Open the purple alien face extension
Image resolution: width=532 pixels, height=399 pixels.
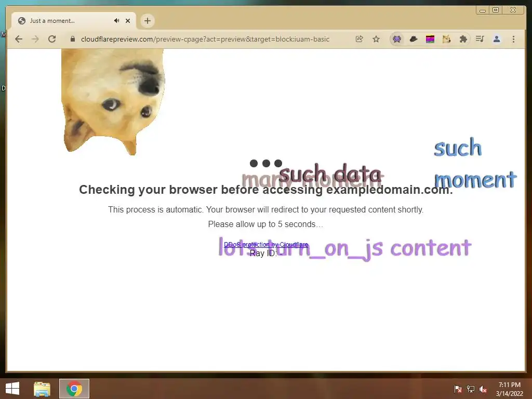(397, 39)
